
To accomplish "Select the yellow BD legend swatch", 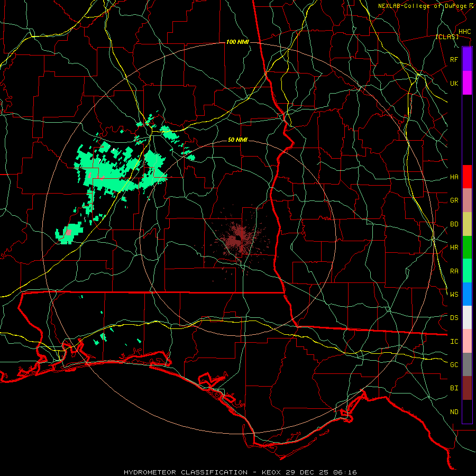I will coord(467,224).
